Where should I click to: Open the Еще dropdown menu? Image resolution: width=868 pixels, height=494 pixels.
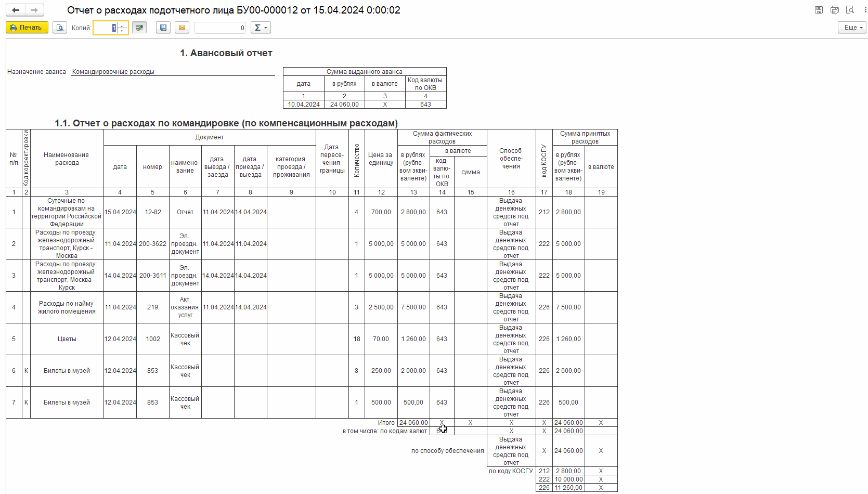point(852,28)
